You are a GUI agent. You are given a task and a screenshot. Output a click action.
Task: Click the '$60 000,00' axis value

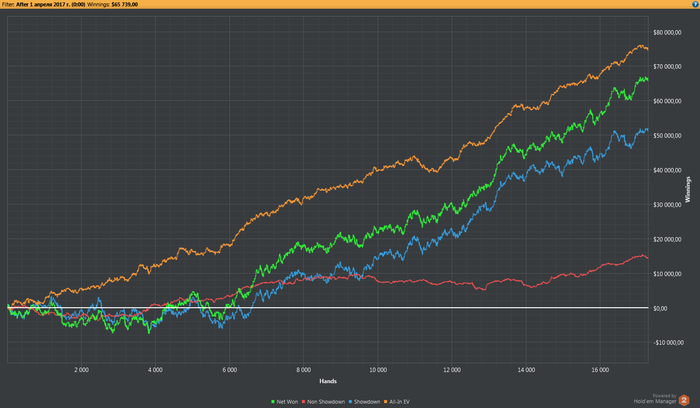tap(667, 101)
